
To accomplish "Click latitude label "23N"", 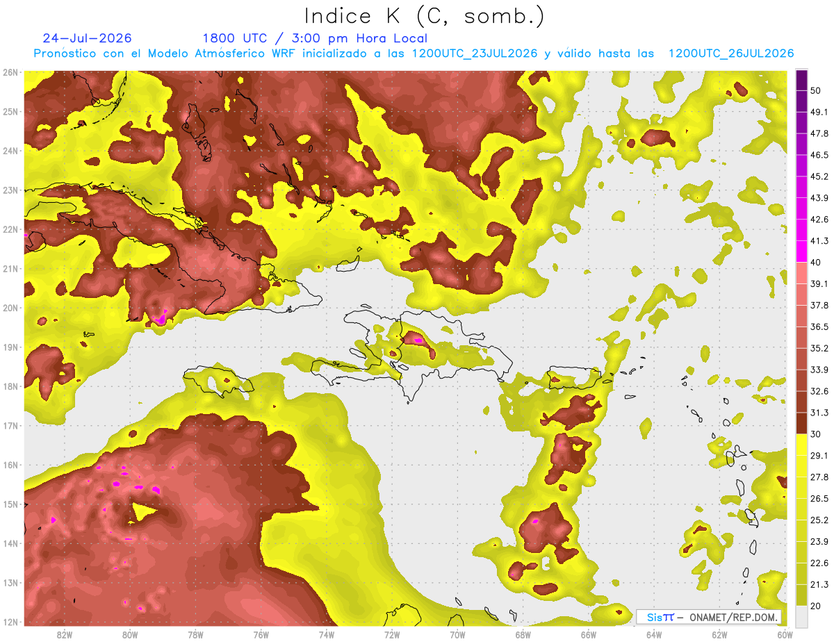I will coord(10,190).
